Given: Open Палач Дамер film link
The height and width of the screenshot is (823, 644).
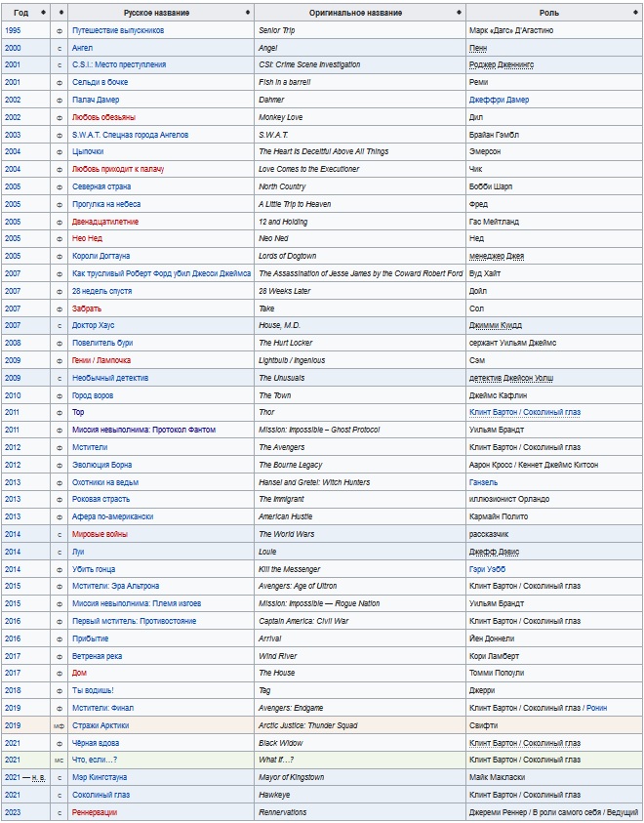Looking at the screenshot, I should coord(96,100).
